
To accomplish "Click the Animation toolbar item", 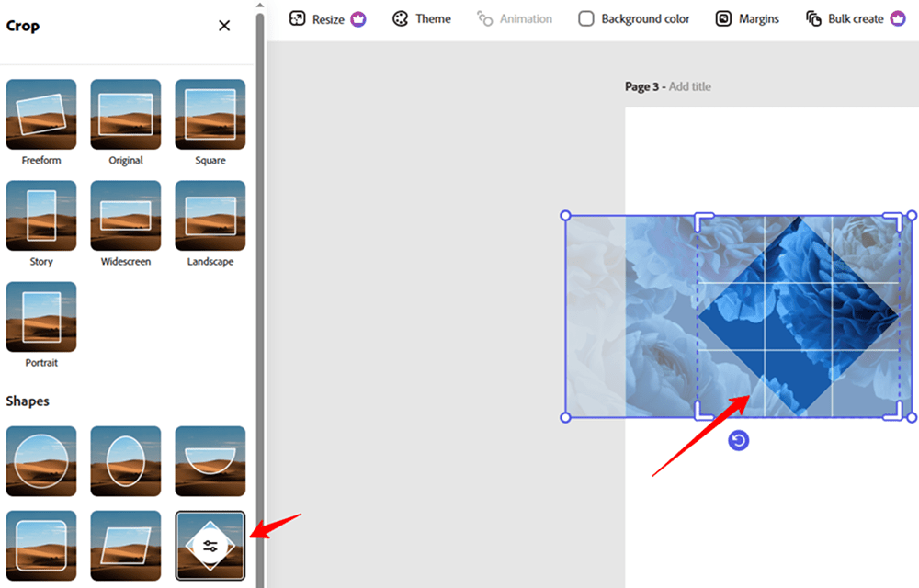I will 514,19.
